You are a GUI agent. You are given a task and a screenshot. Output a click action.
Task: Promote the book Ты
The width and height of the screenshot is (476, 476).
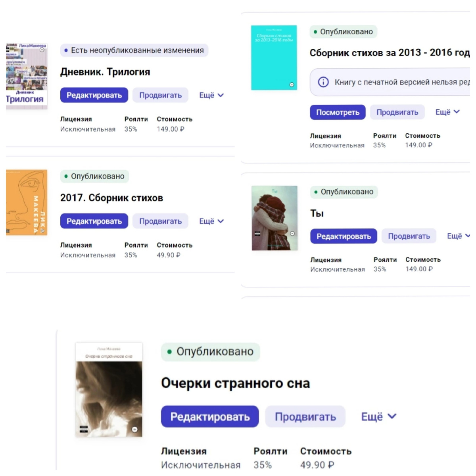point(409,236)
